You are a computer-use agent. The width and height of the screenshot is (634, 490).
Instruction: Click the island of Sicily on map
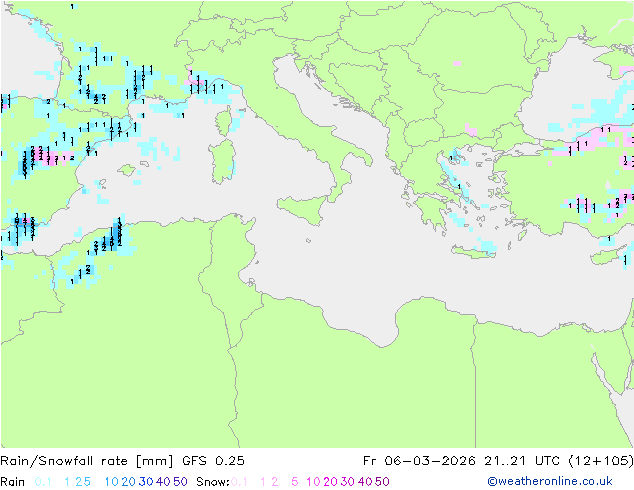coord(304,209)
